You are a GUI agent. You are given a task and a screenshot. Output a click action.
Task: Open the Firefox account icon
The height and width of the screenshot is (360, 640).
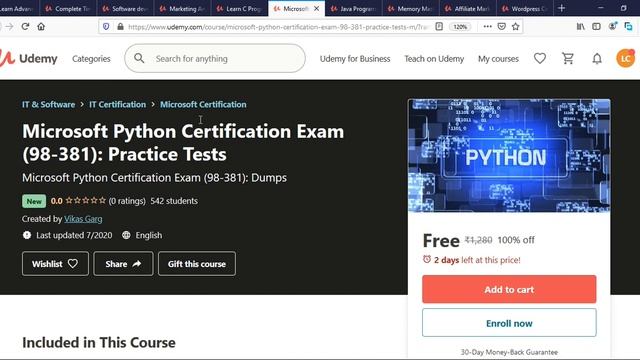point(613,27)
